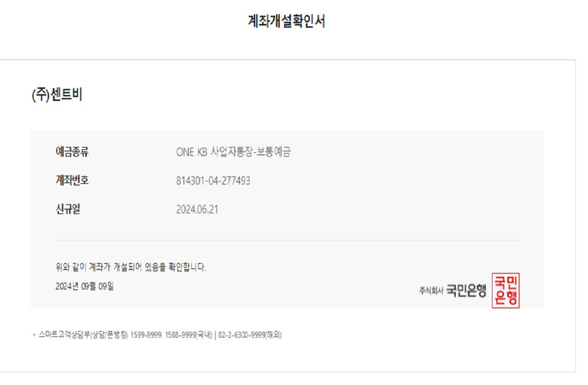Click the black 국민은행 bank name text
The width and height of the screenshot is (588, 385).
tap(466, 290)
